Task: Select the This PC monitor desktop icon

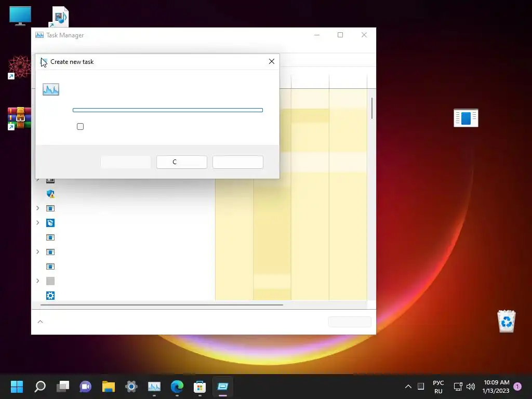Action: 20,16
